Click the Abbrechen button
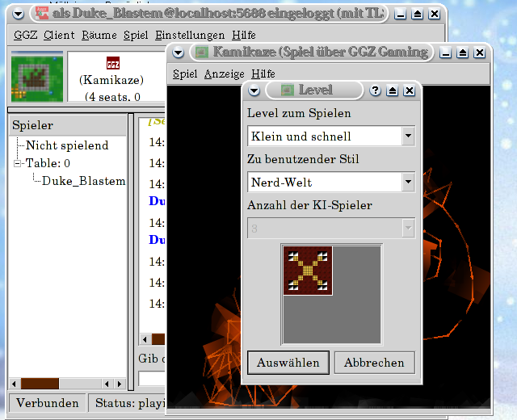Image resolution: width=517 pixels, height=420 pixels. click(375, 363)
